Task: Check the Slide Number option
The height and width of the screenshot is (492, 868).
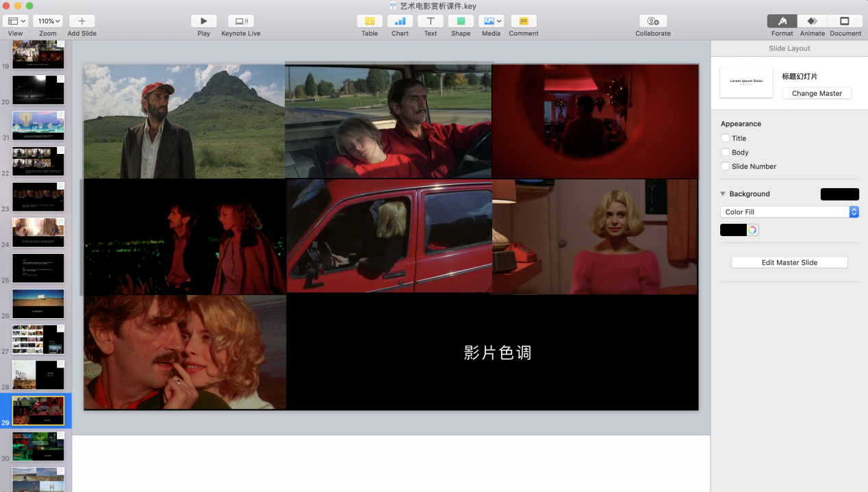Action: tap(725, 166)
